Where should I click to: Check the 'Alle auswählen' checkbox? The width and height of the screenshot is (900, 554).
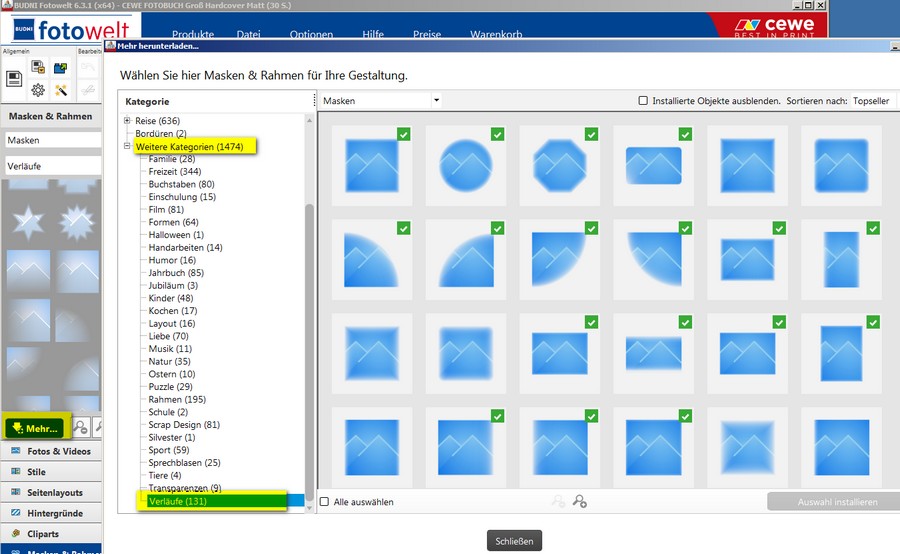click(324, 502)
